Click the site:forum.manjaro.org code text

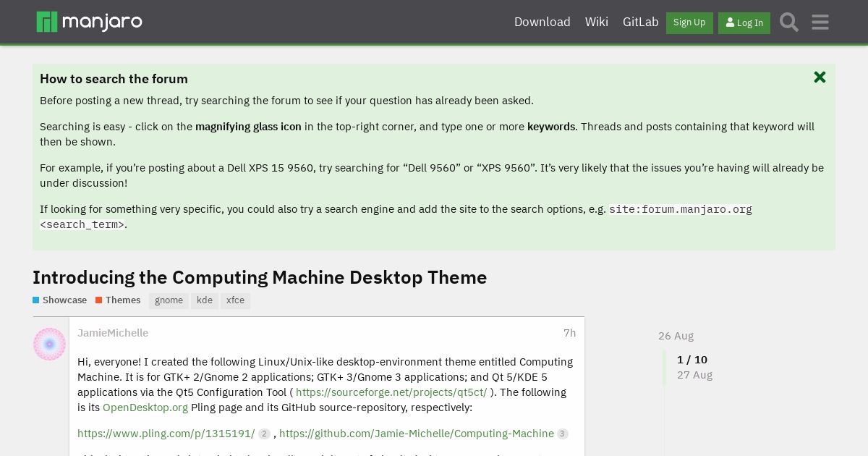(681, 209)
